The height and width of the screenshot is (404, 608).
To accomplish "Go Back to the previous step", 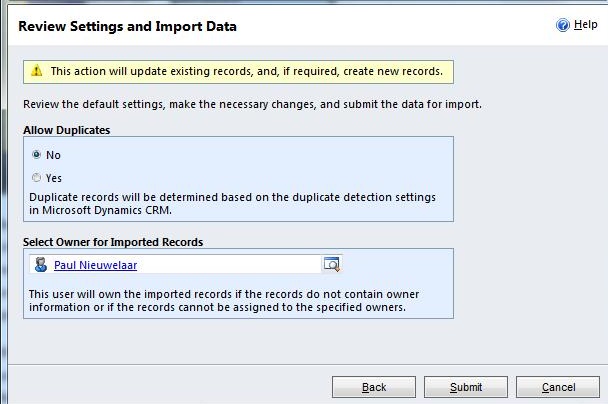I will click(x=374, y=387).
